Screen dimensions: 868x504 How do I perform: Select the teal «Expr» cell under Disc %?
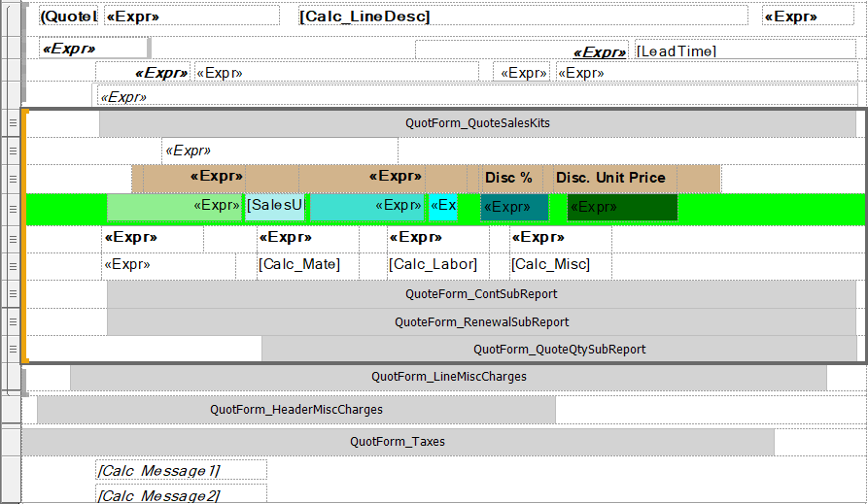(x=514, y=207)
